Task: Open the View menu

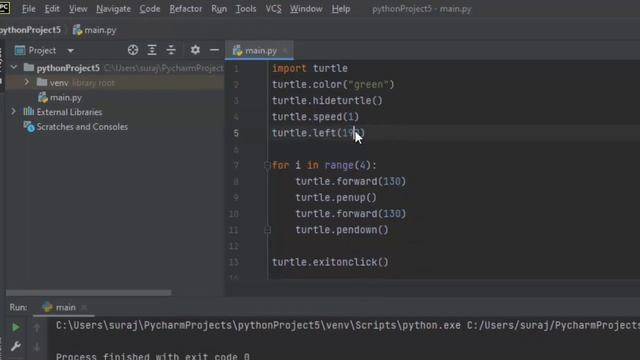Action: pos(78,9)
